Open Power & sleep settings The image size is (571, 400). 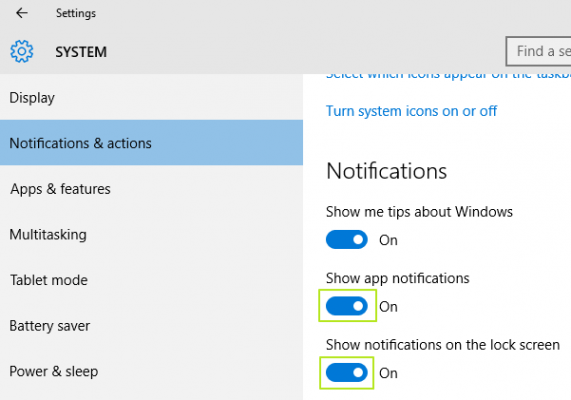pos(151,371)
